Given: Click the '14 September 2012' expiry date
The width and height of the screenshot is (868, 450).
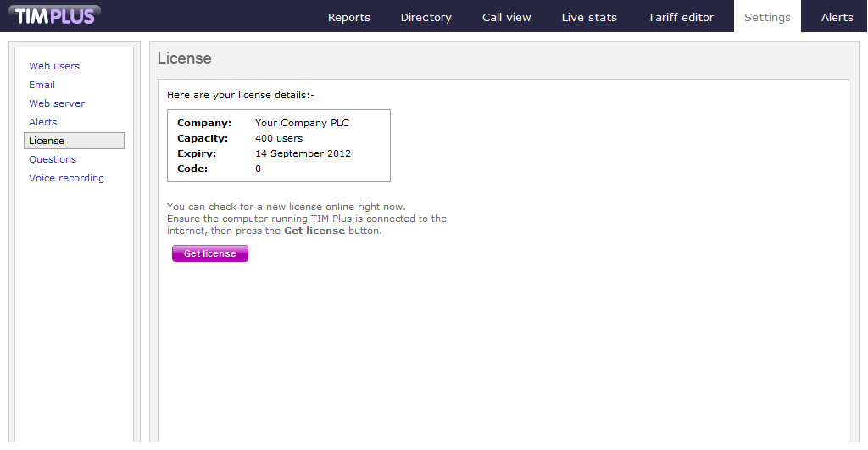Looking at the screenshot, I should 303,153.
